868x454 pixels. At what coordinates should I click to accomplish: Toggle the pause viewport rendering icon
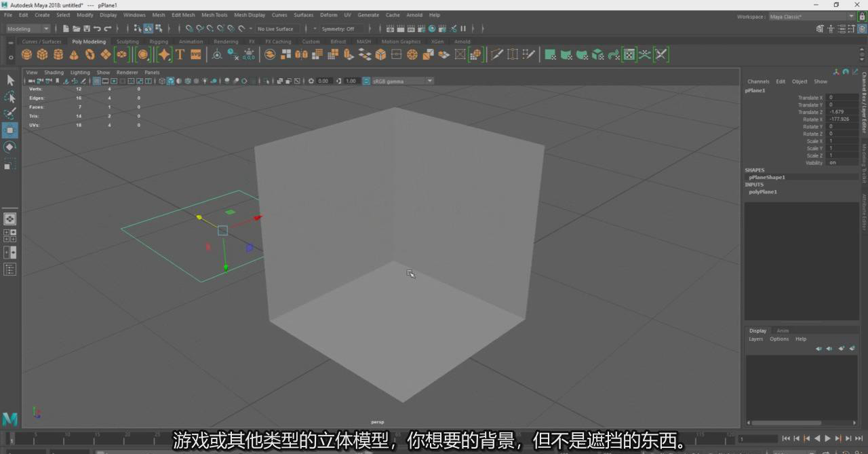pos(463,29)
